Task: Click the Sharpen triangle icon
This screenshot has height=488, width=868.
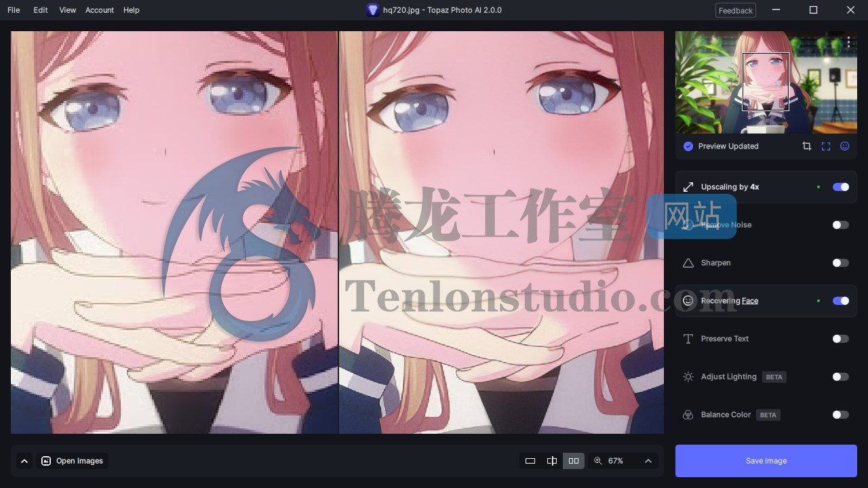Action: pyautogui.click(x=688, y=263)
